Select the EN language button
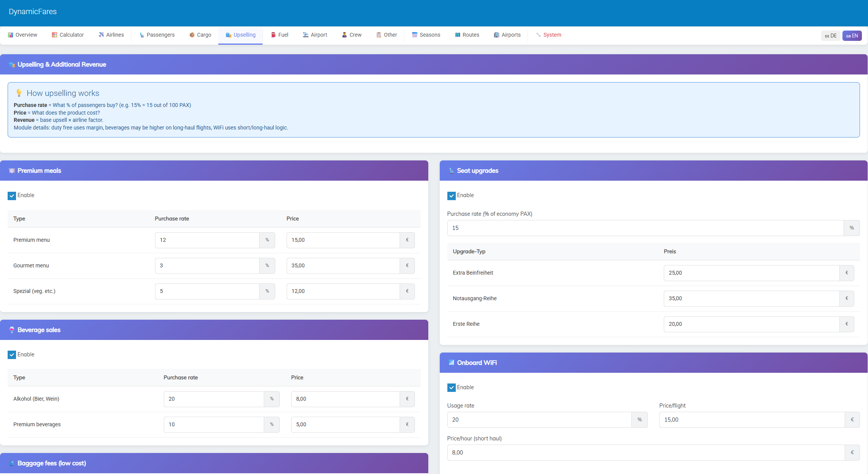Viewport: 868px width, 474px height. pos(852,36)
